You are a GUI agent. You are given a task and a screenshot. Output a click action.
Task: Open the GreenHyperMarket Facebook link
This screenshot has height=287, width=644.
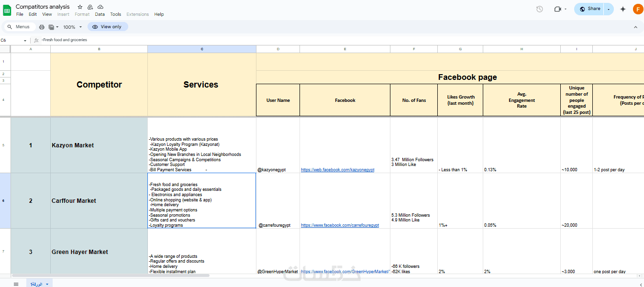pyautogui.click(x=345, y=272)
